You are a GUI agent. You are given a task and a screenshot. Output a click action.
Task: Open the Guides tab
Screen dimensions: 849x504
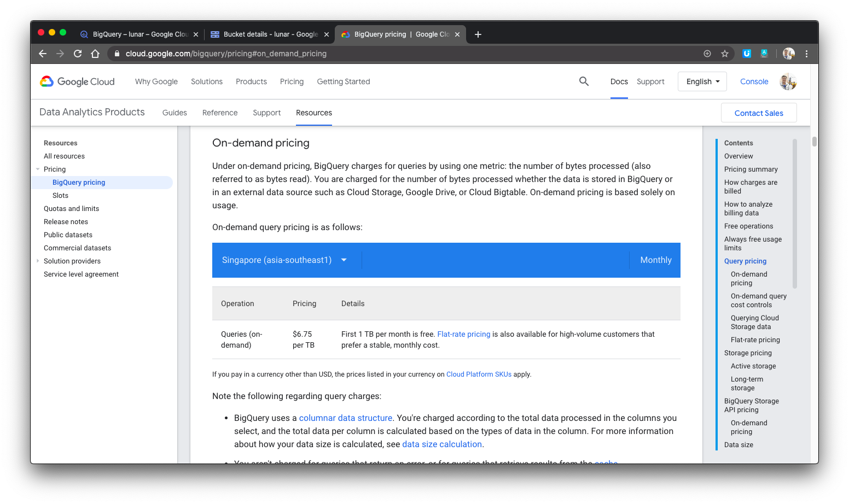(175, 113)
